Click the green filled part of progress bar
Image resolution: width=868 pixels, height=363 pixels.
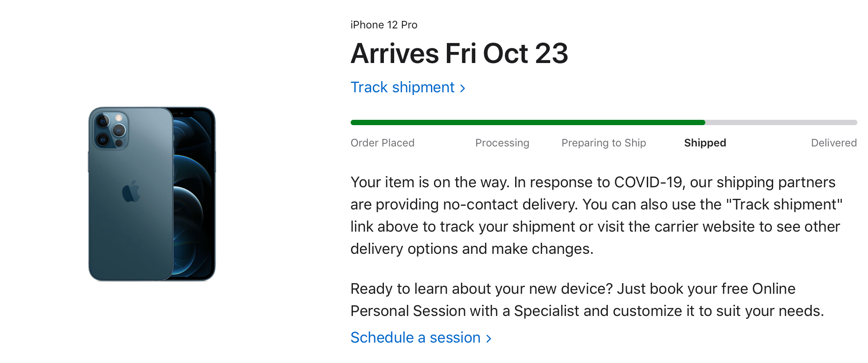click(x=528, y=122)
